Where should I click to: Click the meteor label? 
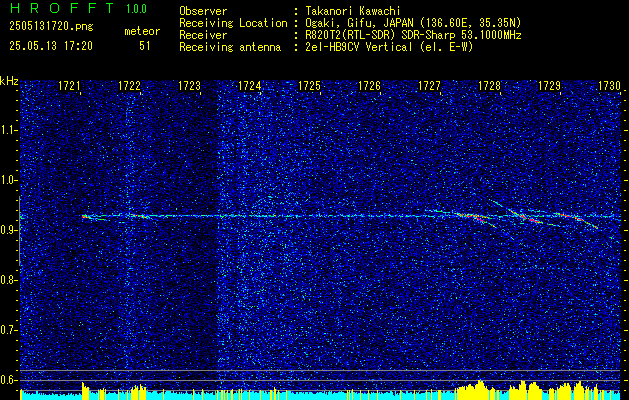(x=142, y=31)
